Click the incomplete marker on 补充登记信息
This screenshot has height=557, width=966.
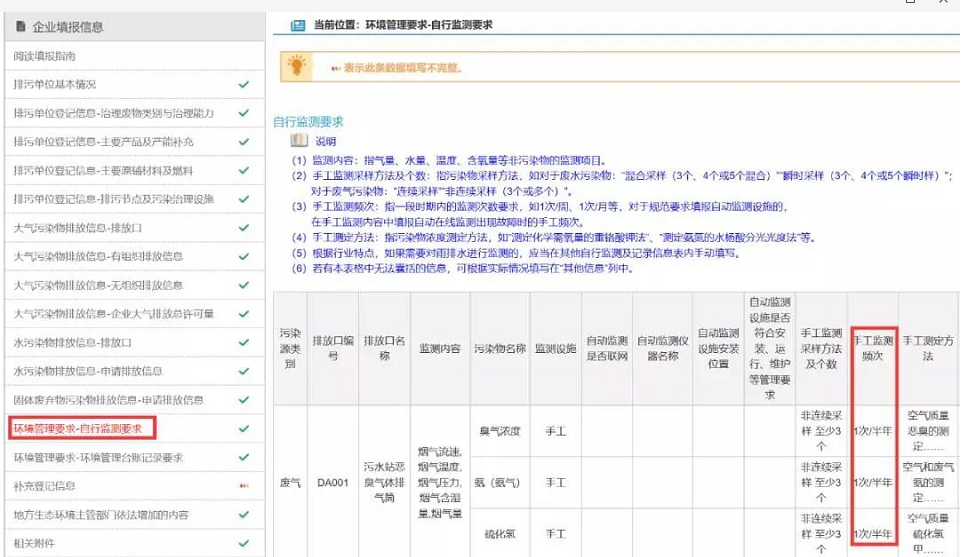pyautogui.click(x=244, y=487)
